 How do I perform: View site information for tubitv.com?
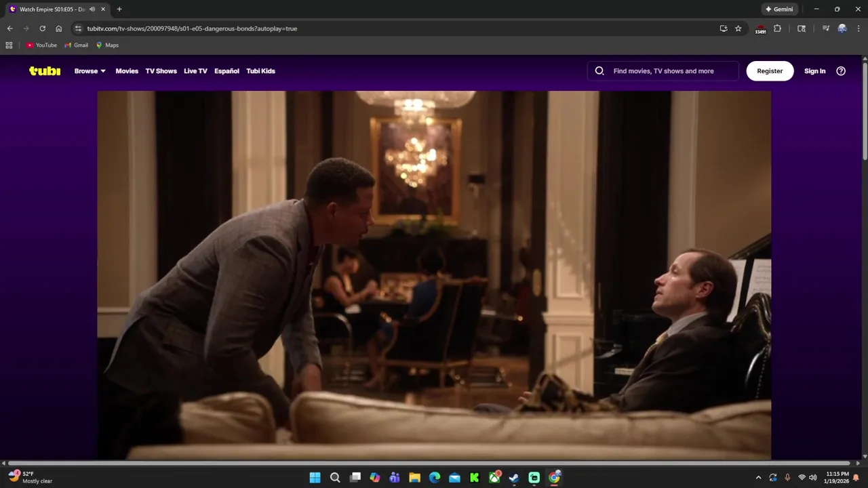click(x=78, y=28)
